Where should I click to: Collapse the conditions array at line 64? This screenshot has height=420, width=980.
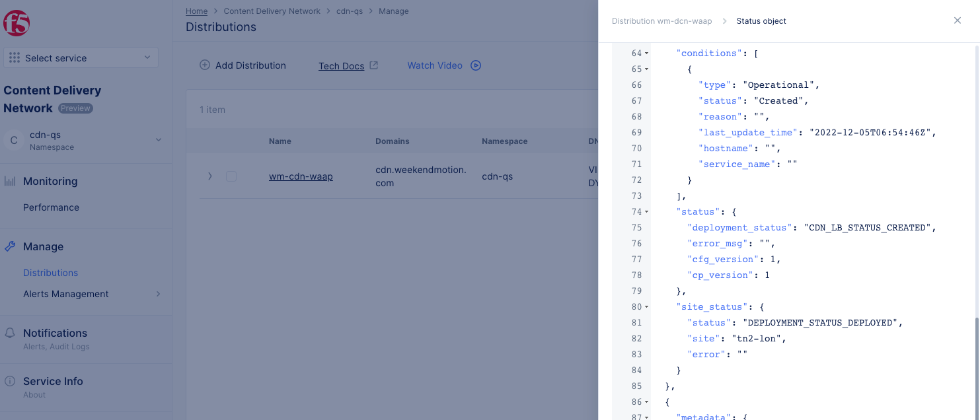646,53
